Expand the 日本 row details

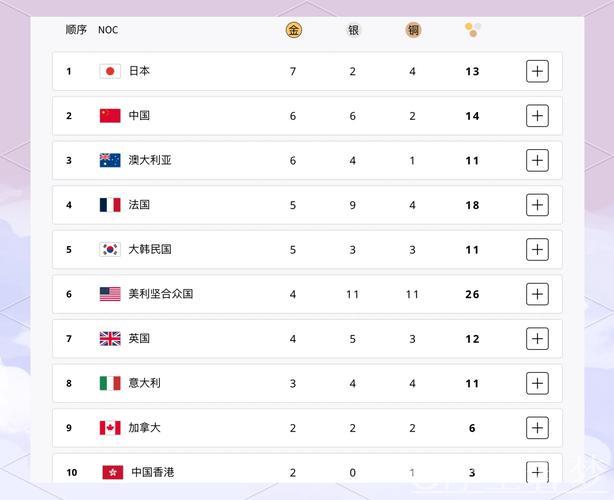[x=537, y=71]
